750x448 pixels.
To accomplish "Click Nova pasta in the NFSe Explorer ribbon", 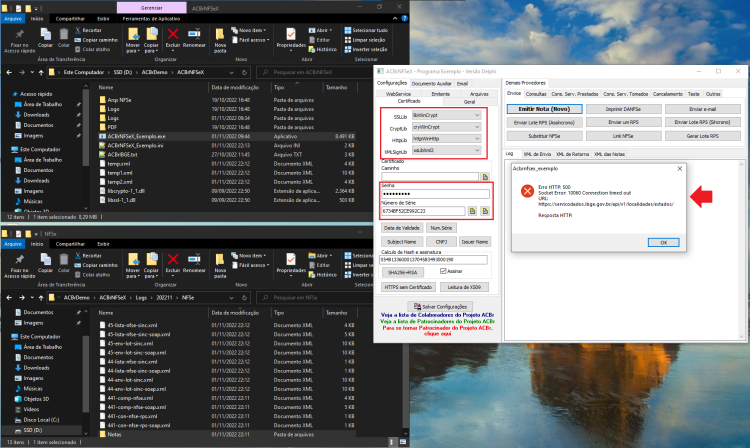I will 220,266.
